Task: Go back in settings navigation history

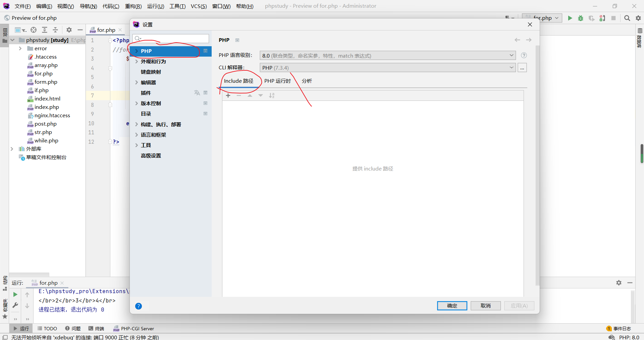Action: coord(518,40)
